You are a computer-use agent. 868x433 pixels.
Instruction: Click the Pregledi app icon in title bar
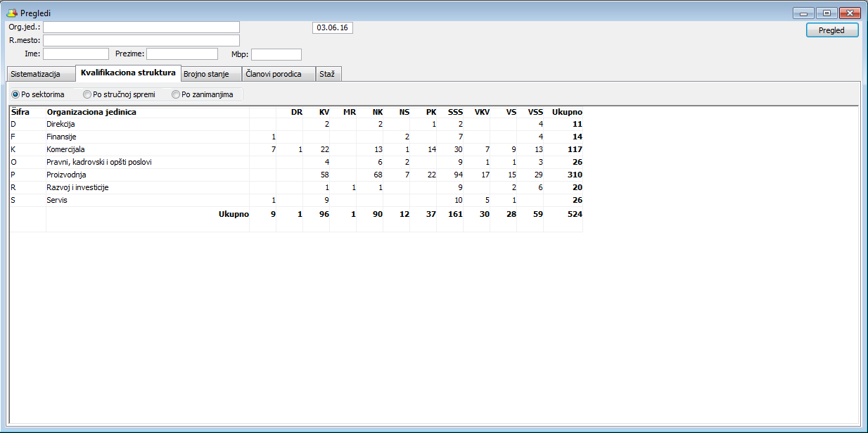click(11, 13)
